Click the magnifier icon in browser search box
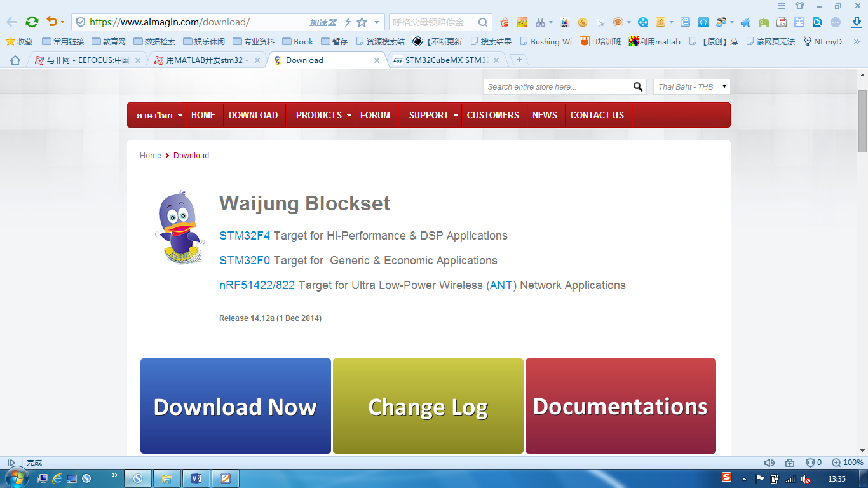Screen dimensions: 868x488 click(484, 22)
